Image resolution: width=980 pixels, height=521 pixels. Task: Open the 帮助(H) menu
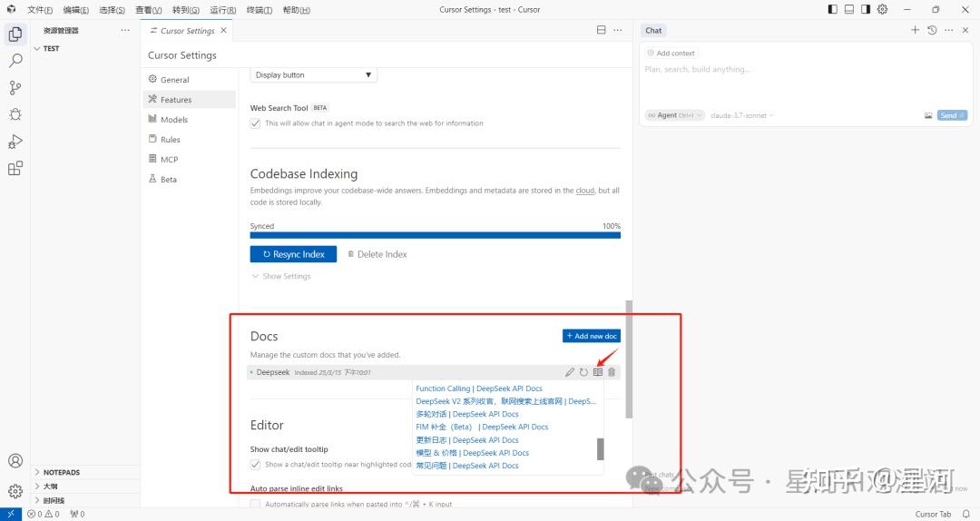pyautogui.click(x=296, y=10)
